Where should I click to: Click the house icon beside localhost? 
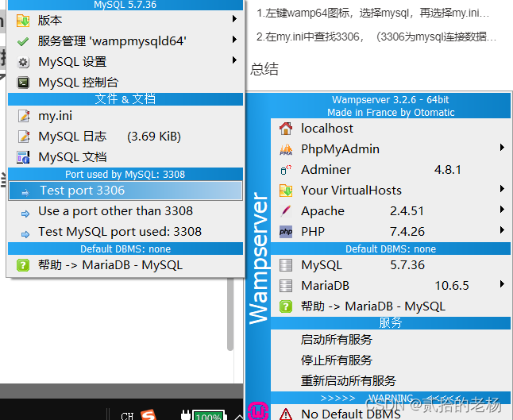click(x=286, y=129)
